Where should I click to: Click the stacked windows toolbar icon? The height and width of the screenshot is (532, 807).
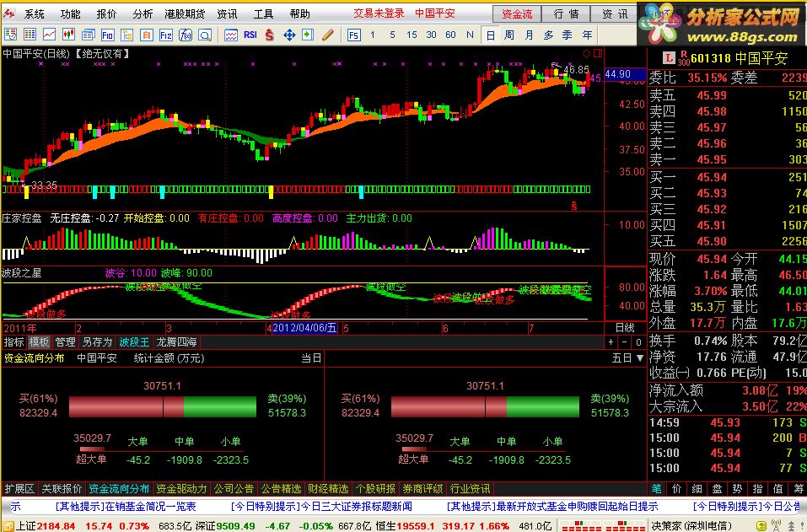pyautogui.click(x=88, y=35)
